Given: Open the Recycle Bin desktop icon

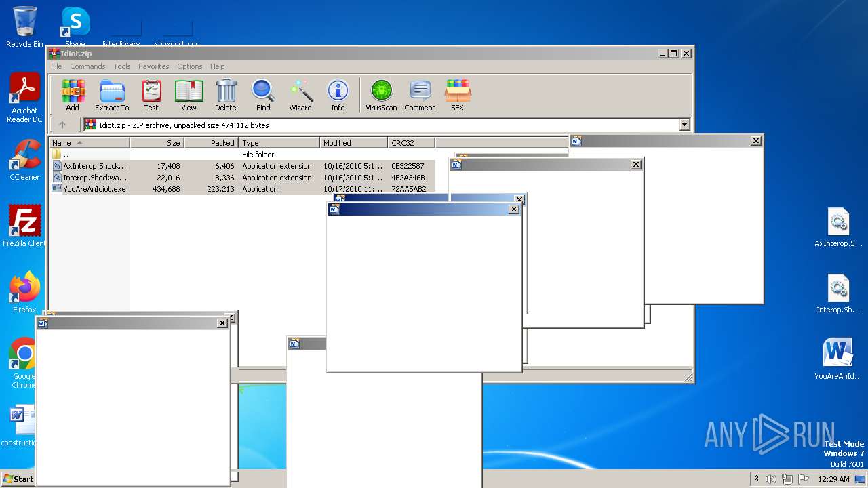Looking at the screenshot, I should pyautogui.click(x=24, y=27).
